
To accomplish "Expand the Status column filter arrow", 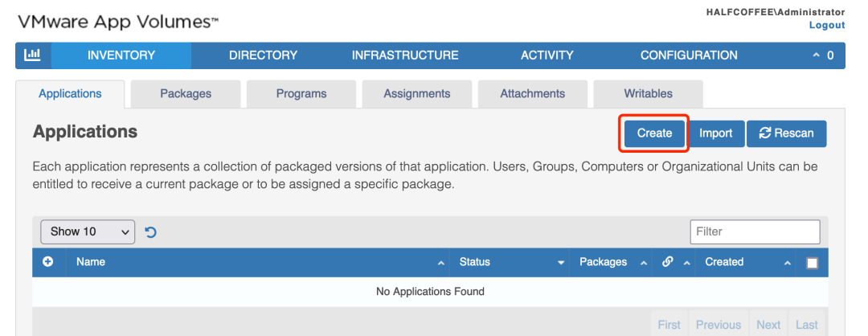I will click(x=560, y=263).
